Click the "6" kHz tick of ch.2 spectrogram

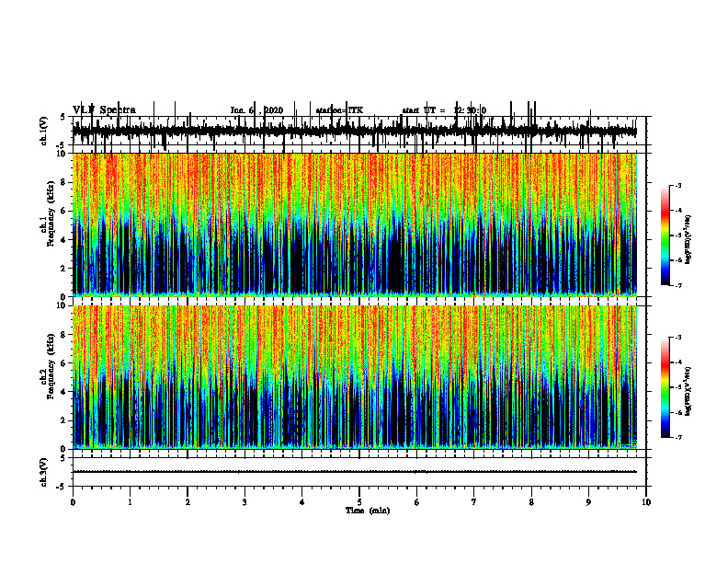(63, 363)
